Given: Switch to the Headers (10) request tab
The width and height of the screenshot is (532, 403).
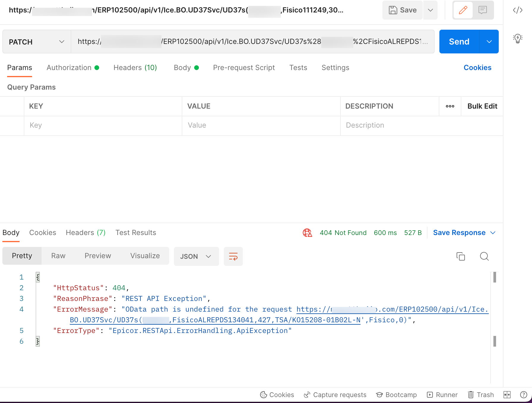Looking at the screenshot, I should click(x=135, y=68).
